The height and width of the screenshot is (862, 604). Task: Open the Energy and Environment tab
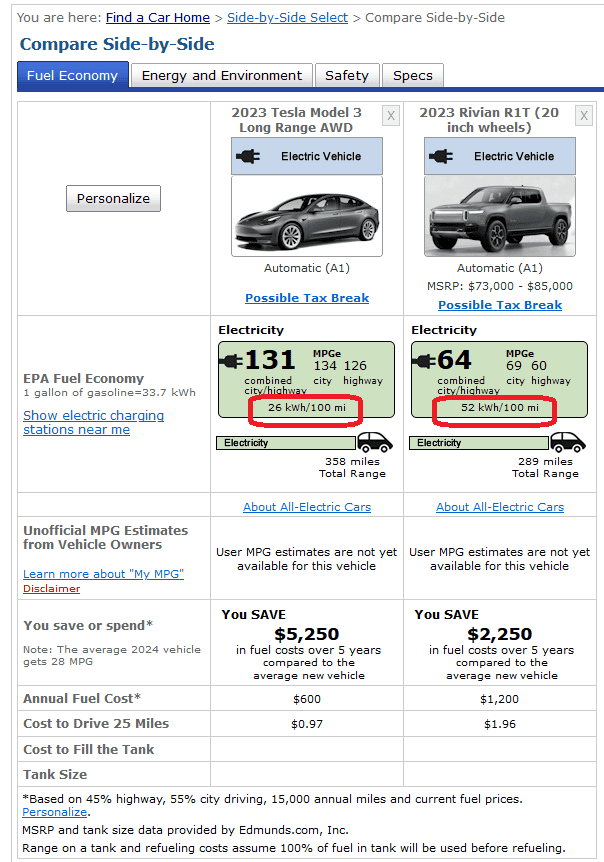point(221,75)
